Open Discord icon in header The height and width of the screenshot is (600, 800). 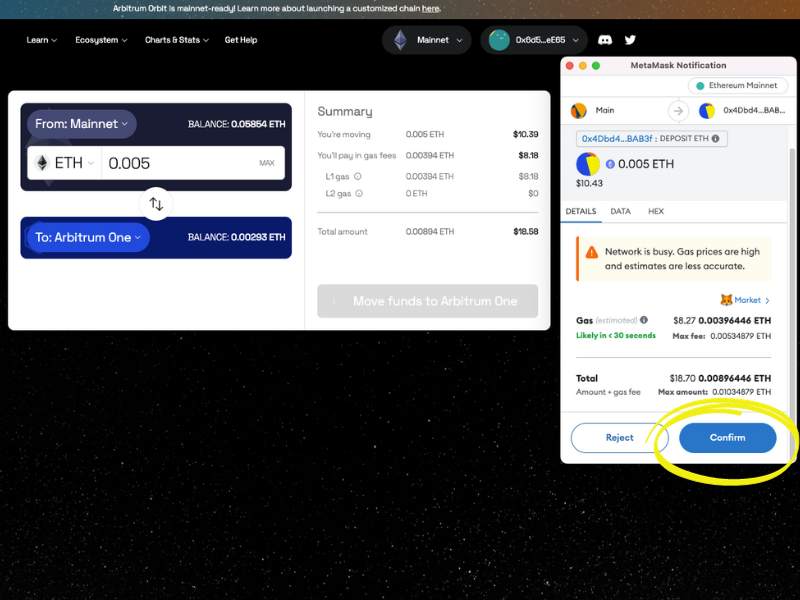coord(605,40)
